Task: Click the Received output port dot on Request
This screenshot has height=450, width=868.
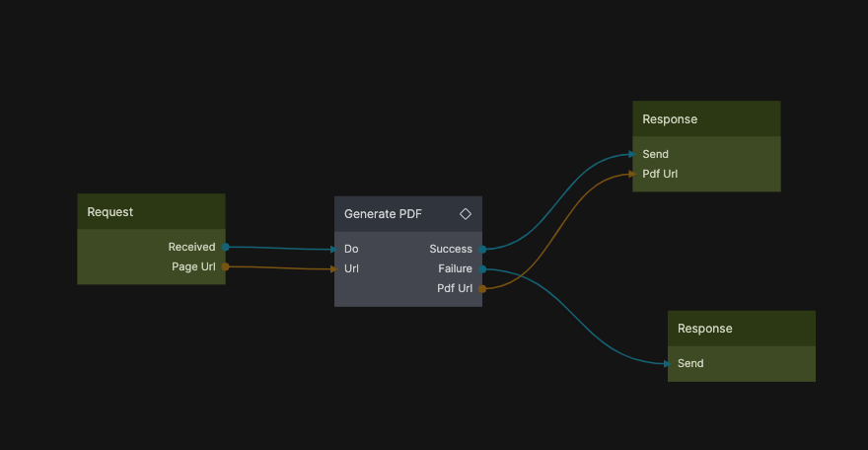Action: click(x=226, y=247)
